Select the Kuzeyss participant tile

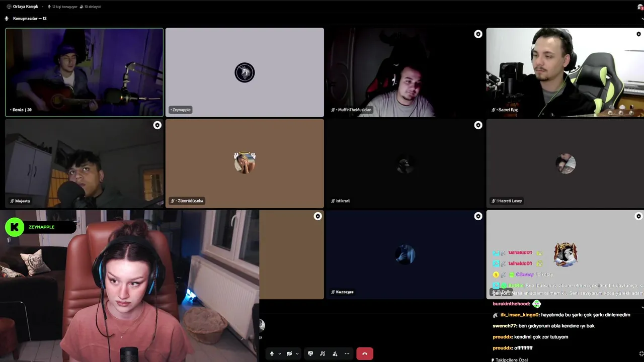coord(405,254)
